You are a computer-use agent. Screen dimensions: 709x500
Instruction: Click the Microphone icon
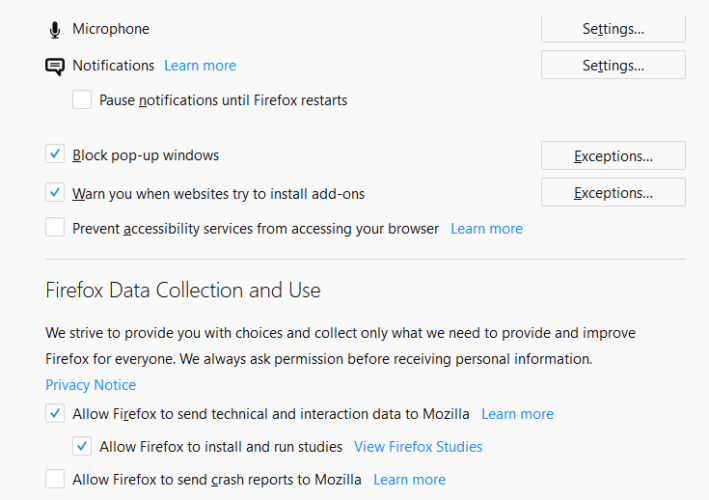[x=55, y=30]
